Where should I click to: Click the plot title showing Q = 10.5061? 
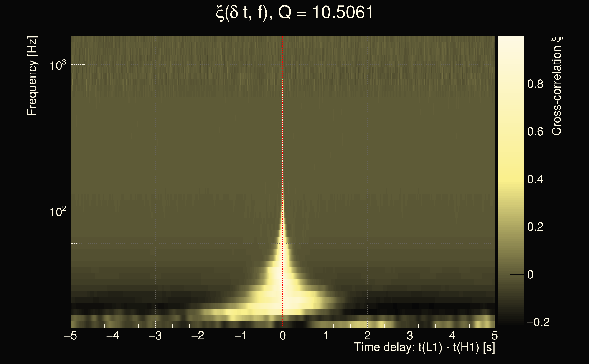[294, 13]
